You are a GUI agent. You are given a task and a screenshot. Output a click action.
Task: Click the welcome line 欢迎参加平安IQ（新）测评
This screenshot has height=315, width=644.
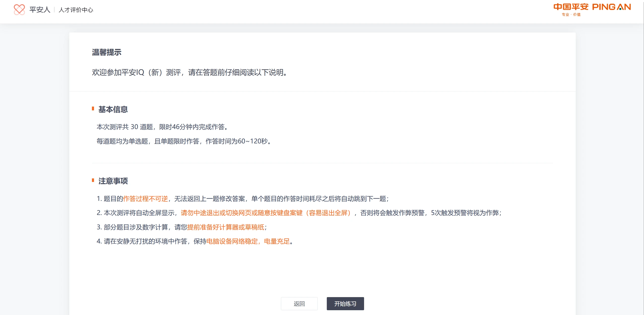coord(190,73)
